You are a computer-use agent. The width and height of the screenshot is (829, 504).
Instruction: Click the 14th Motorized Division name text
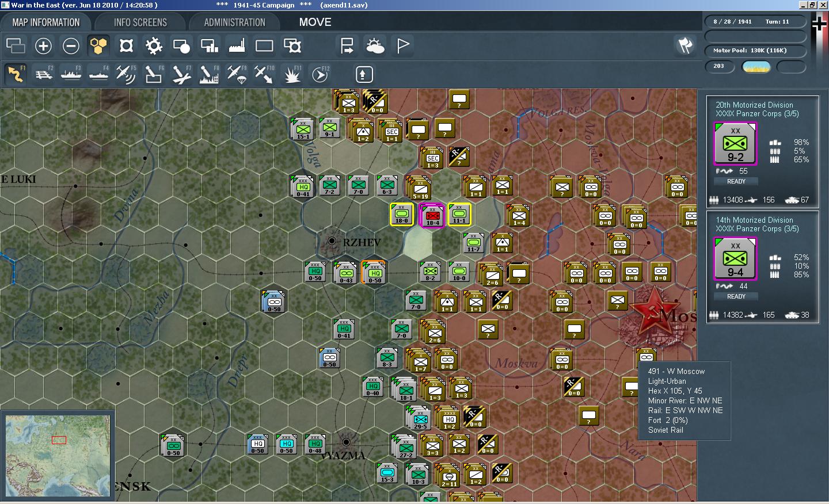click(x=754, y=220)
